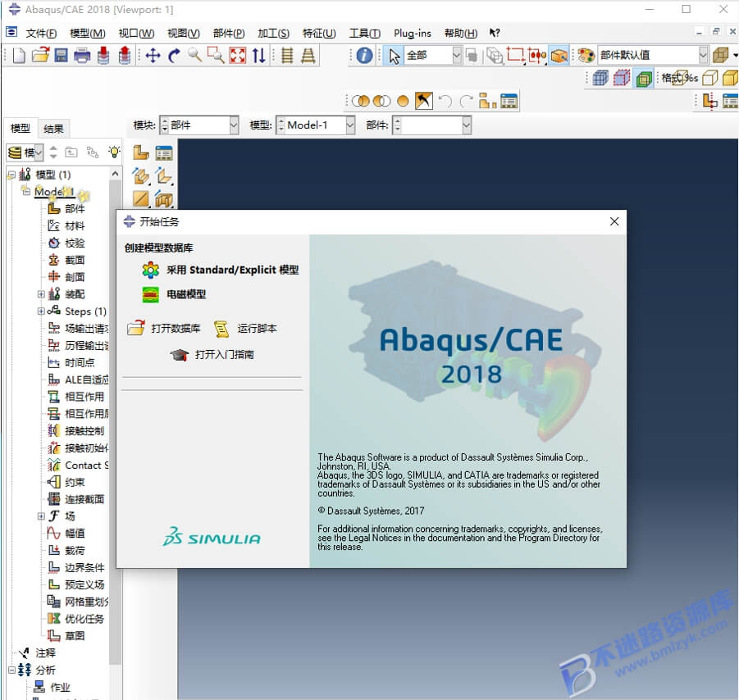Open the 模型(M) menu
The height and width of the screenshot is (700, 739).
click(x=88, y=33)
